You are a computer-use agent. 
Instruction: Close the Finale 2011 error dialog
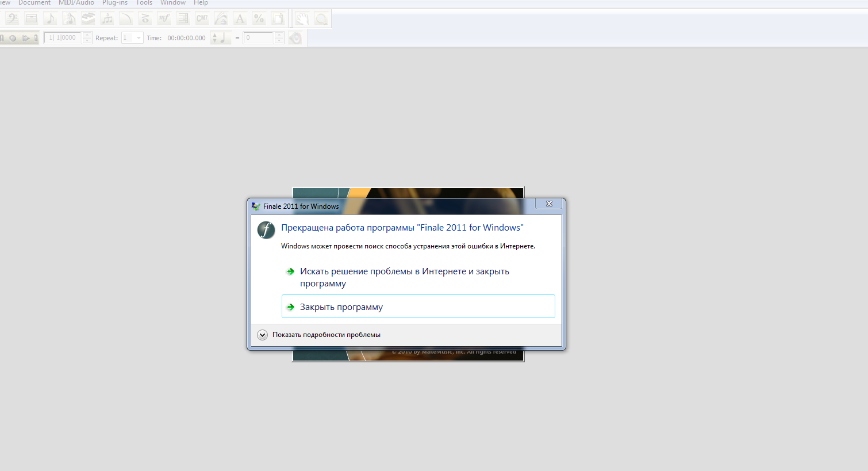(x=549, y=204)
